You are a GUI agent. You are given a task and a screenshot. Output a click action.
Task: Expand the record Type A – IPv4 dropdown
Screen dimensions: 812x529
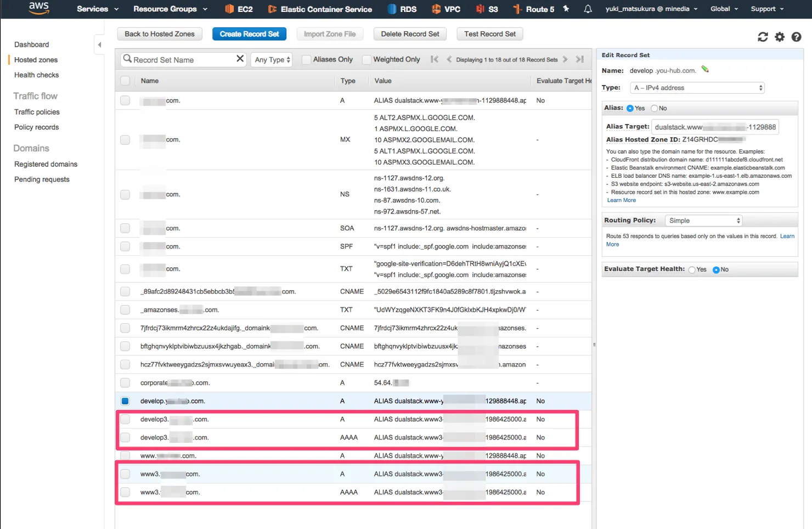(x=697, y=88)
